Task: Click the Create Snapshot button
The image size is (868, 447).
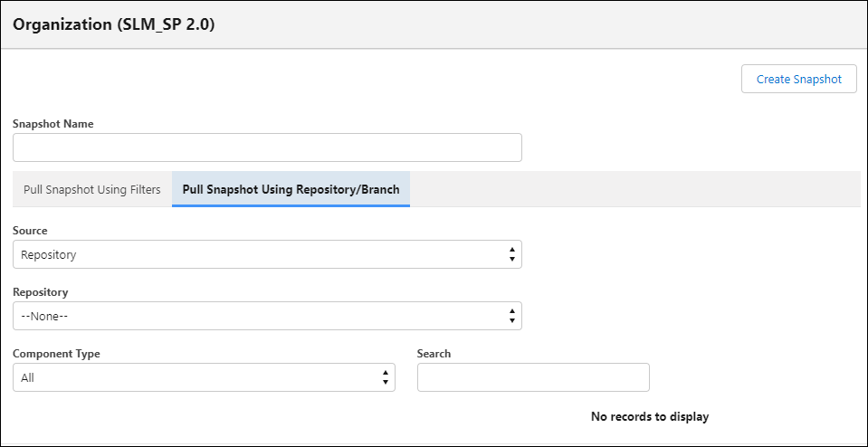Action: (x=799, y=79)
